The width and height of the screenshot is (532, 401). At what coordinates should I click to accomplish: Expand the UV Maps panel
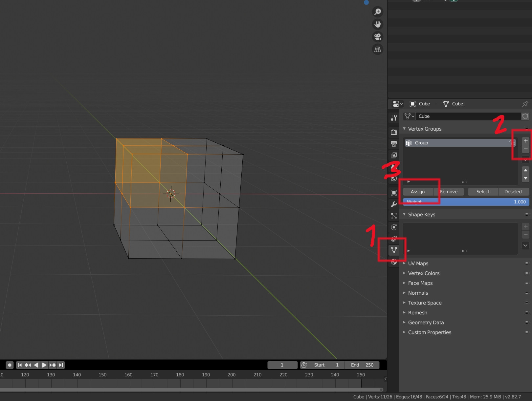418,263
